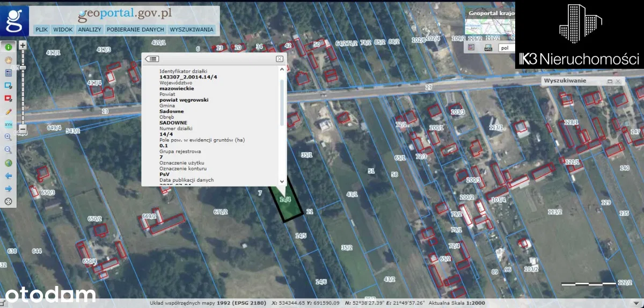Click the globe full extent icon
Image resolution: width=644 pixels, height=308 pixels.
pyautogui.click(x=9, y=163)
